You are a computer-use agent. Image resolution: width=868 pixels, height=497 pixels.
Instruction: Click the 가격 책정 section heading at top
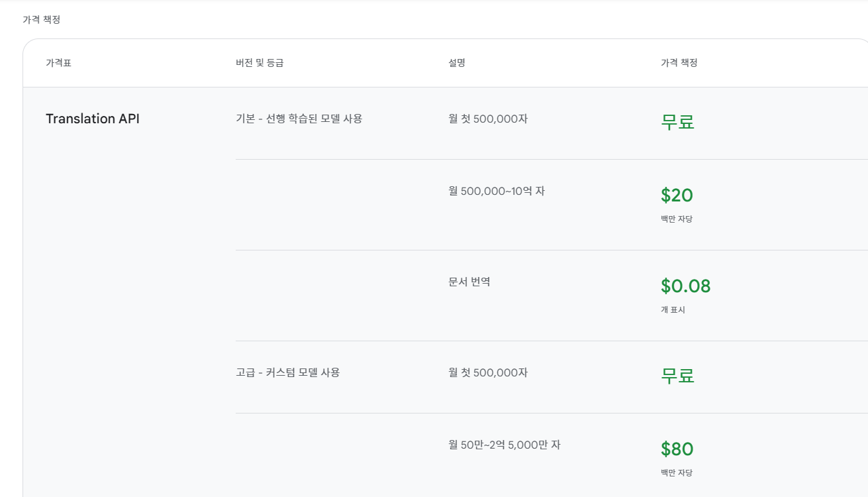(x=41, y=20)
